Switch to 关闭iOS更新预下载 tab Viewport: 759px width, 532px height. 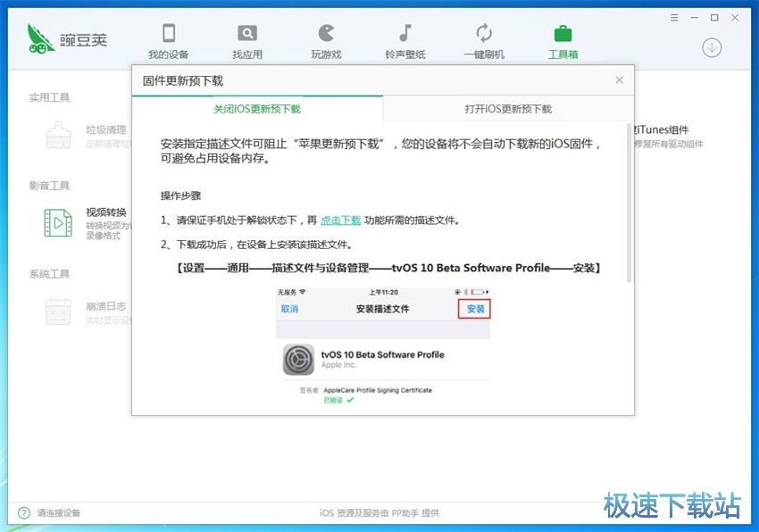click(257, 109)
